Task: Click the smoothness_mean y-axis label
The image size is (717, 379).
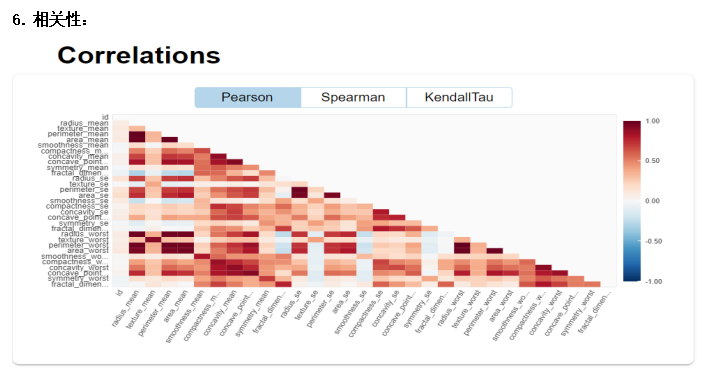Action: coord(73,145)
